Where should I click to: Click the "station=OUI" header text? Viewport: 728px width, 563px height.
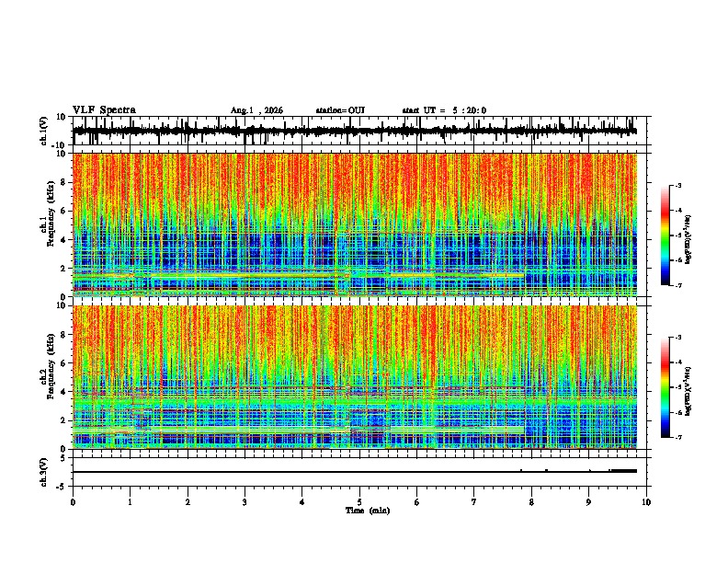pos(340,110)
